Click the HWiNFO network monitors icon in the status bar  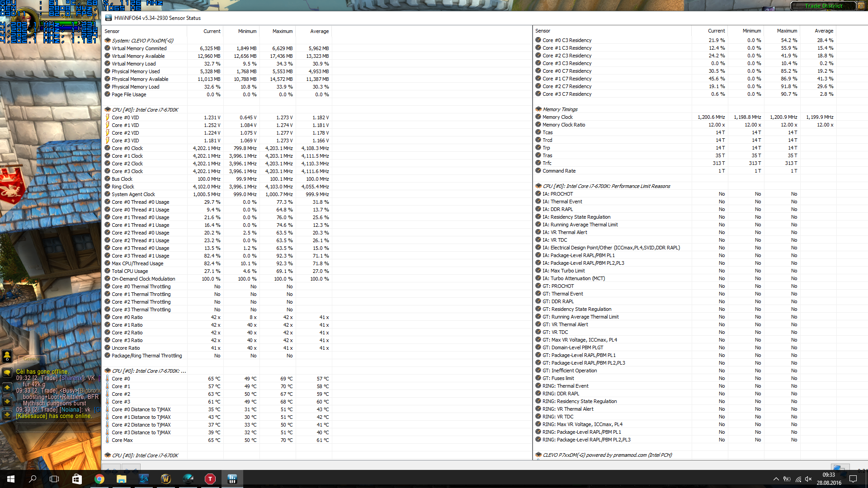coord(840,467)
